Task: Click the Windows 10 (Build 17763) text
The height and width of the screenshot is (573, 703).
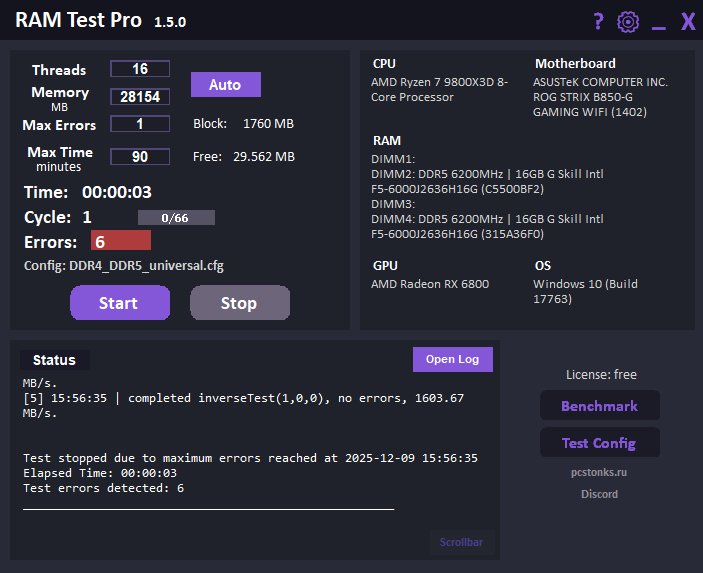Action: pyautogui.click(x=585, y=291)
